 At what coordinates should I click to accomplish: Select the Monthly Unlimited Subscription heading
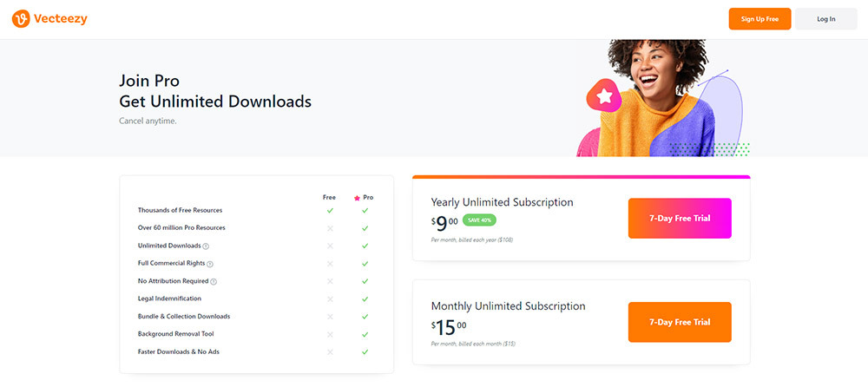tap(508, 305)
